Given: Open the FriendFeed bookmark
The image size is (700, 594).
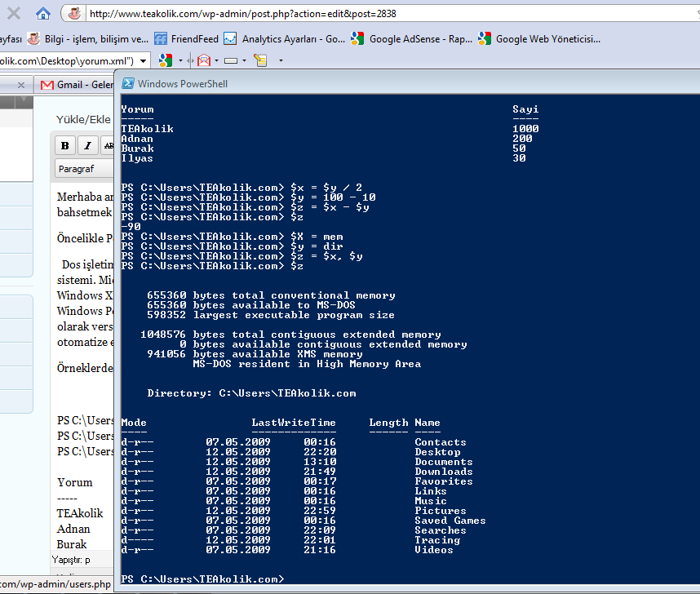Looking at the screenshot, I should coord(186,39).
